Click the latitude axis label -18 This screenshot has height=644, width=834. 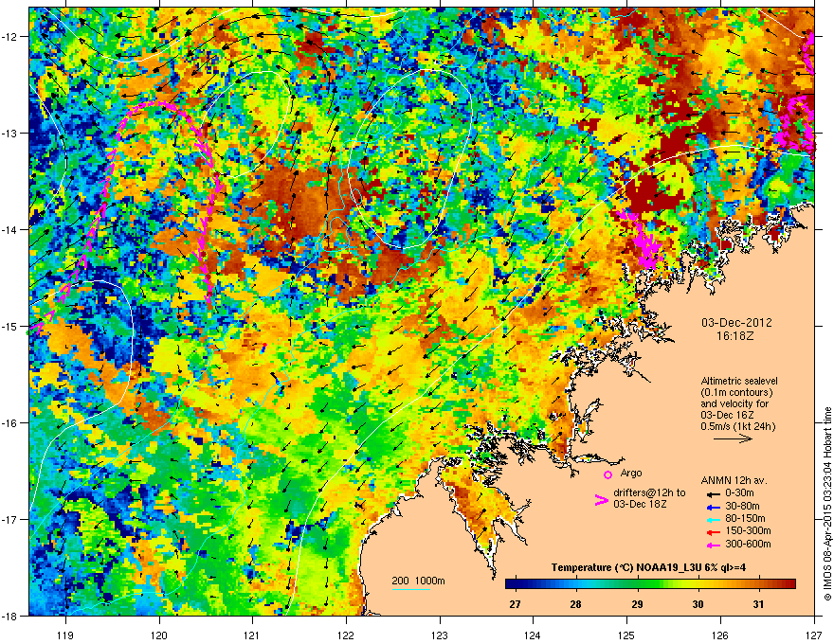tap(10, 616)
